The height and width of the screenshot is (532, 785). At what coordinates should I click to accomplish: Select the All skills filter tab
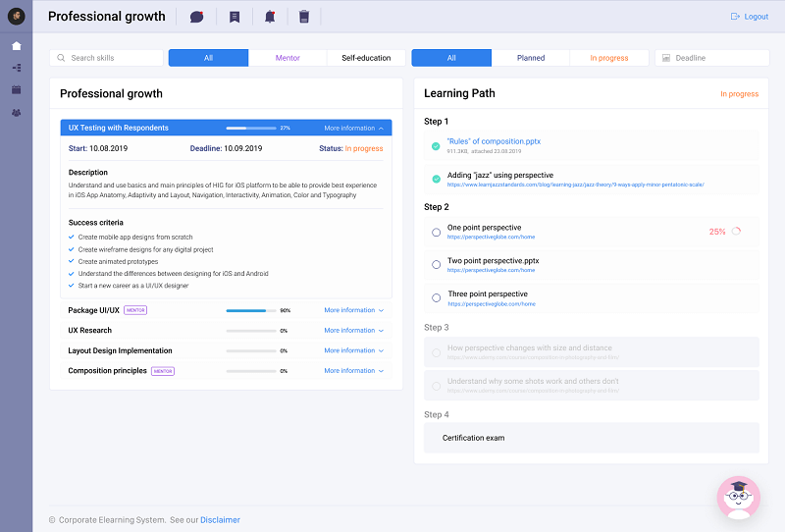(x=208, y=58)
